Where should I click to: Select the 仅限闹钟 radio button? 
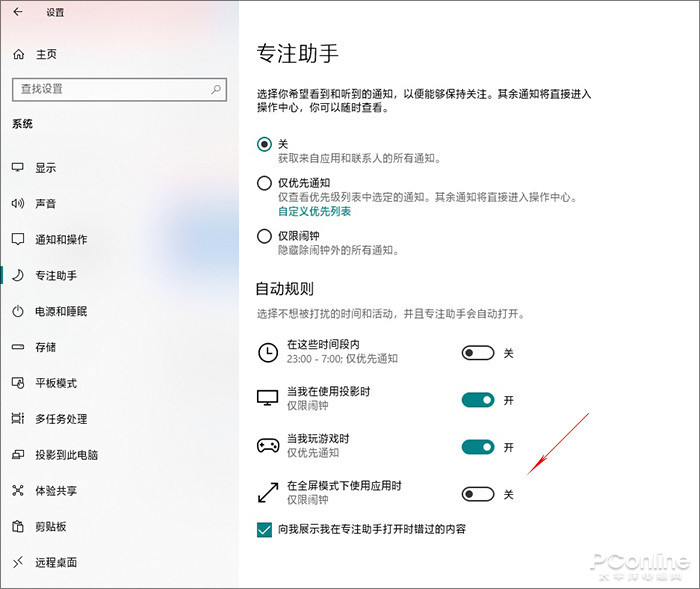pos(264,236)
